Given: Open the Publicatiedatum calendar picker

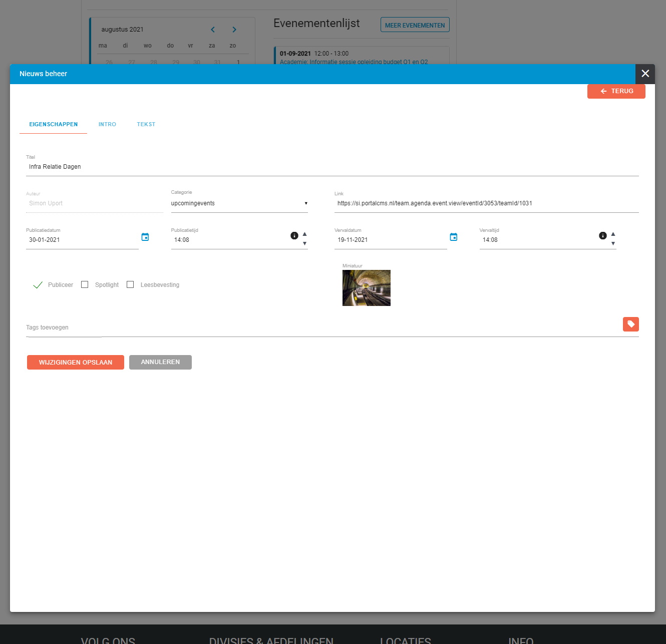Looking at the screenshot, I should (145, 237).
